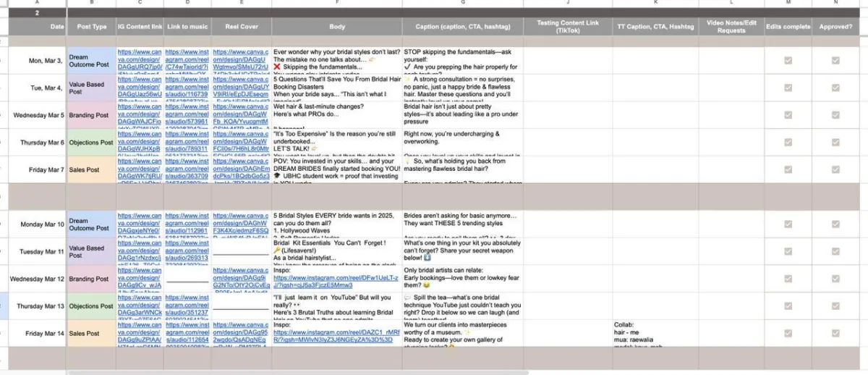Viewport: 868px width, 375px height.
Task: Select Branding Post cell for Wednesday Mar 5
Action: 91,115
